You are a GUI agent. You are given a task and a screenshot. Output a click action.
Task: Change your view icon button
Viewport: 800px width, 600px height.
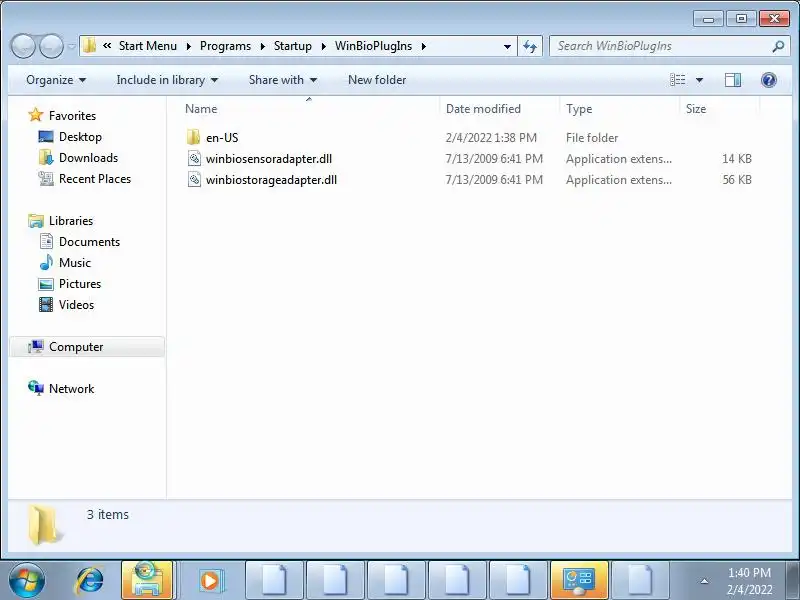tap(678, 80)
